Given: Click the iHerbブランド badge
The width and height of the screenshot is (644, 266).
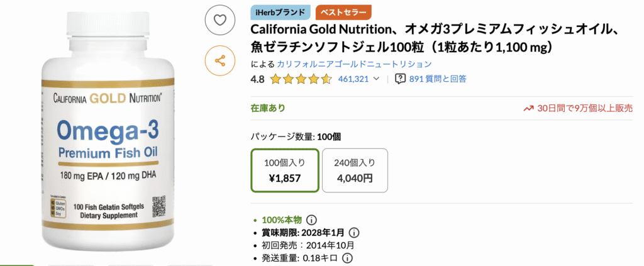Looking at the screenshot, I should 280,11.
